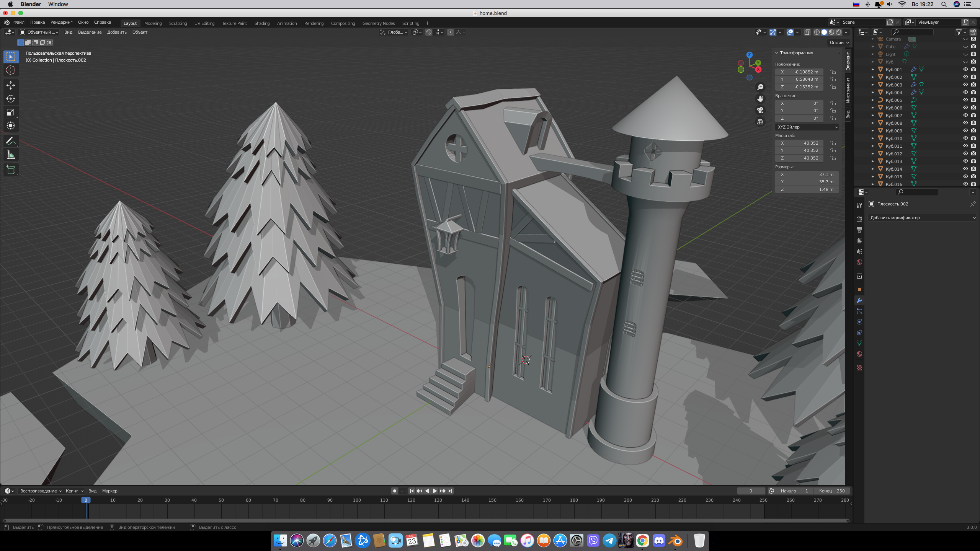Toggle snapping magnet in header
Viewport: 980px width, 551px height.
tap(429, 32)
